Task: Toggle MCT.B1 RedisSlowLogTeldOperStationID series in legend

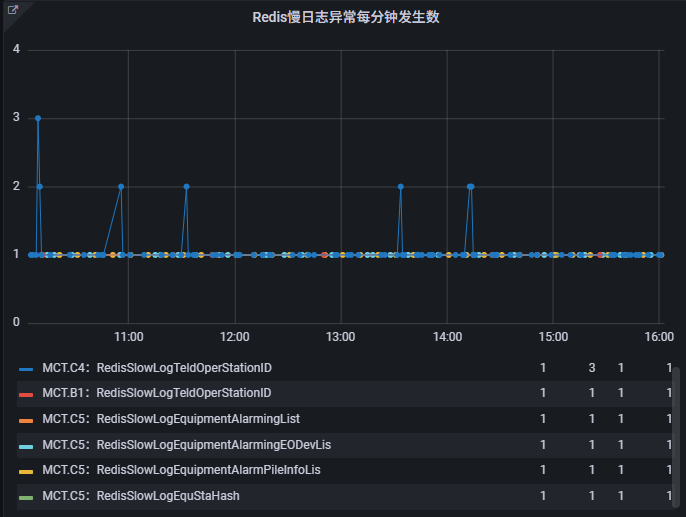Action: tap(156, 393)
